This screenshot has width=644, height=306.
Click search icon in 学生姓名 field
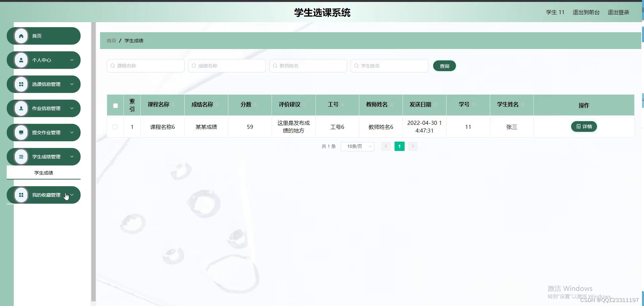click(x=357, y=66)
